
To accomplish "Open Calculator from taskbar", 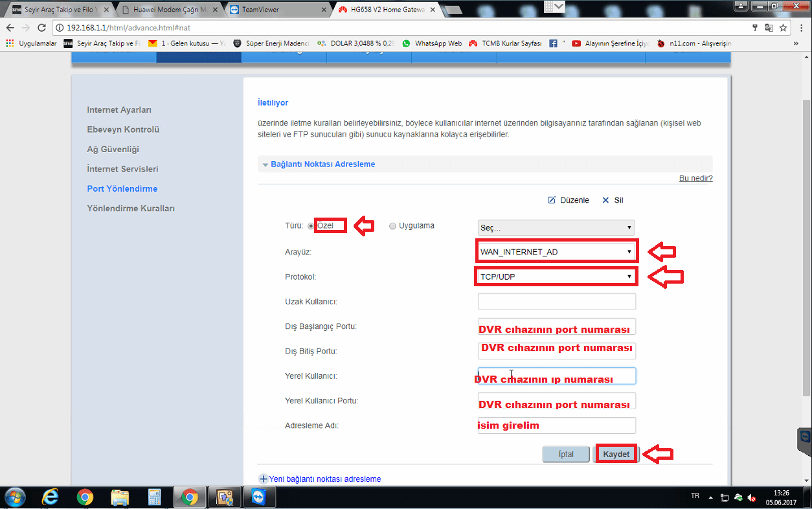I will [x=155, y=497].
